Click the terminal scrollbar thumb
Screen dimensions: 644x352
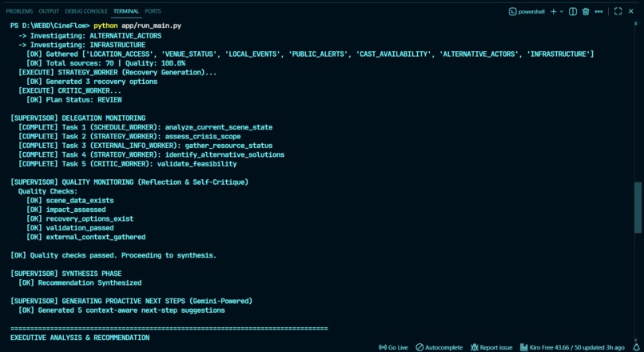[x=638, y=208]
